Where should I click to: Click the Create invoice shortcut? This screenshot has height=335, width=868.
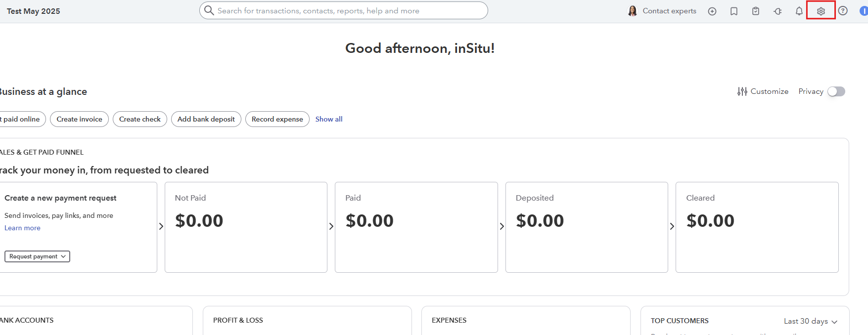click(x=79, y=119)
